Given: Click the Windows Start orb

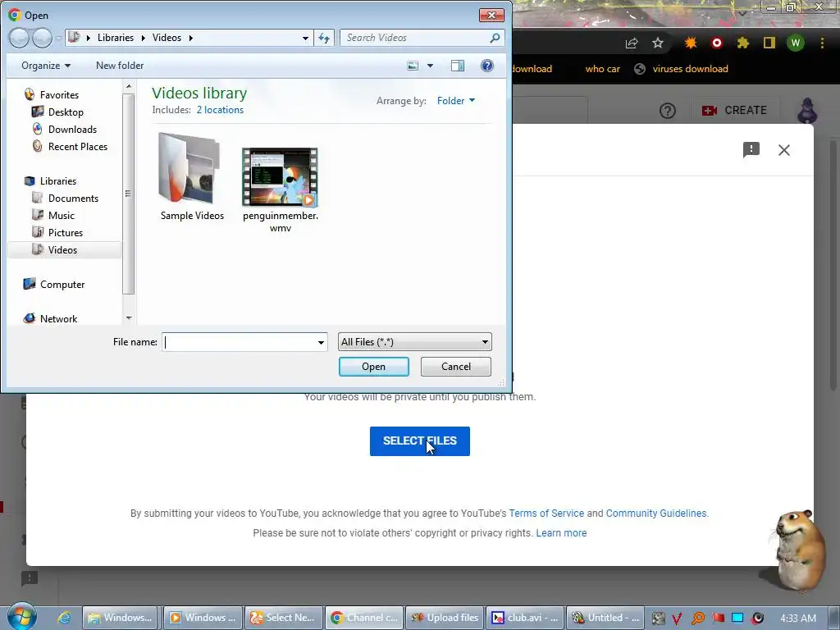Looking at the screenshot, I should [21, 617].
